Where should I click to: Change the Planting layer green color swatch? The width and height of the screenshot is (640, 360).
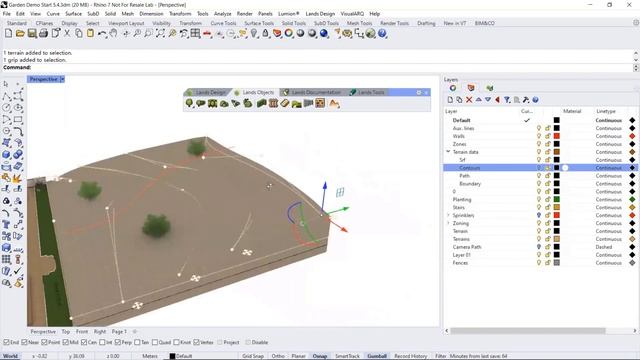(x=556, y=199)
